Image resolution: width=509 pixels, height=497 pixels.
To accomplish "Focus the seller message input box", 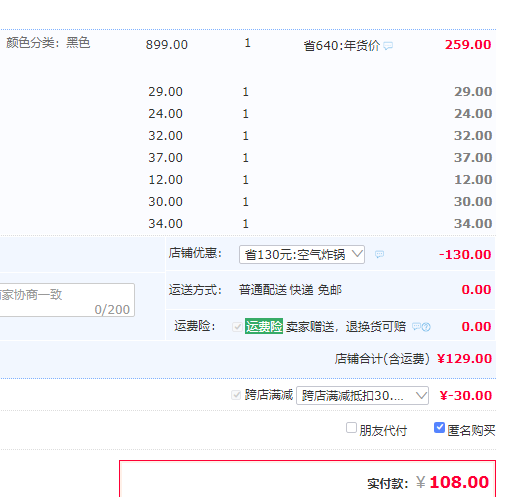I will (67, 300).
